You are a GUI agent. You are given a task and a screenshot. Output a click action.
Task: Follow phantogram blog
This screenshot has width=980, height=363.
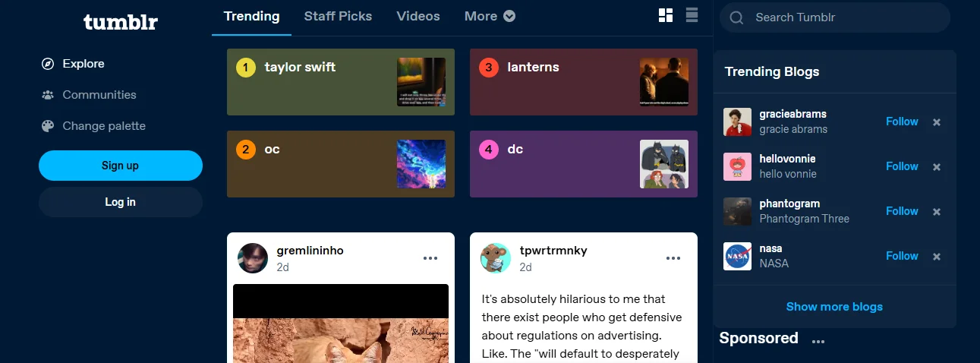click(x=902, y=211)
